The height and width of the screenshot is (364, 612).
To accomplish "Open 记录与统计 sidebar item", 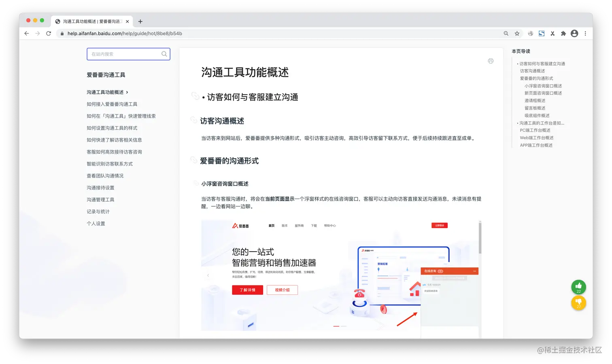I will tap(98, 212).
